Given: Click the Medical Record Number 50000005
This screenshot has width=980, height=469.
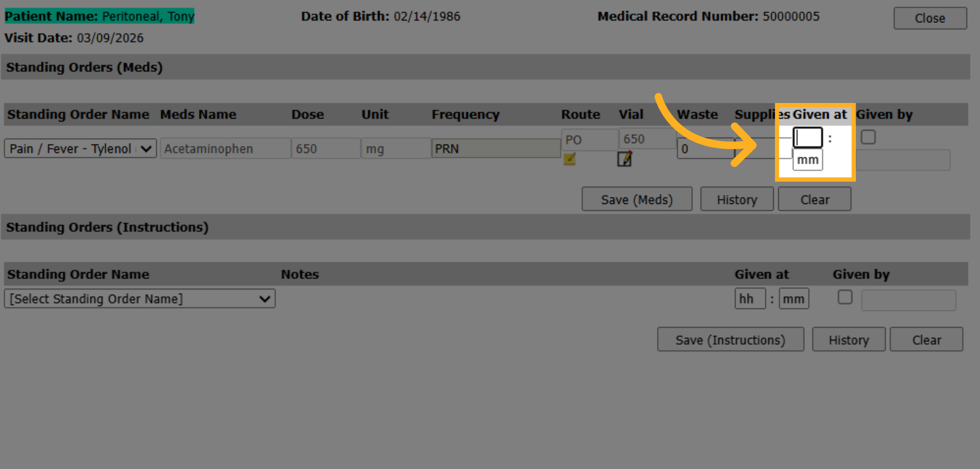Looking at the screenshot, I should pos(791,16).
